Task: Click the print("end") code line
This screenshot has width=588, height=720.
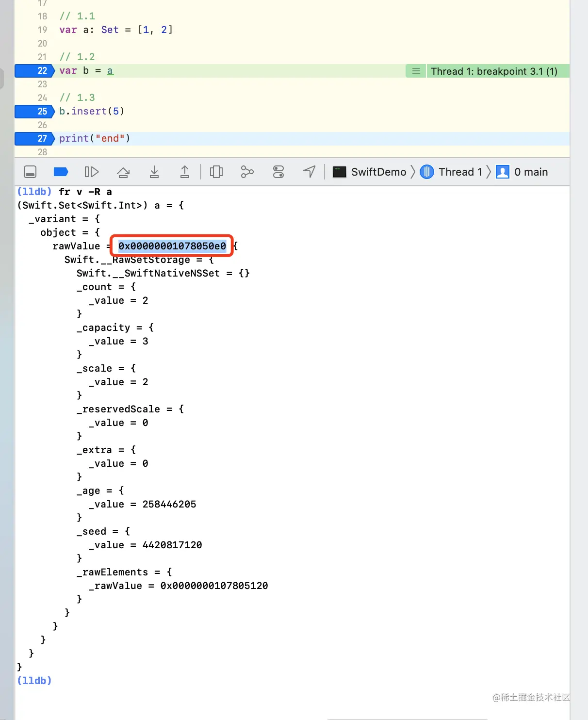Action: pos(95,138)
